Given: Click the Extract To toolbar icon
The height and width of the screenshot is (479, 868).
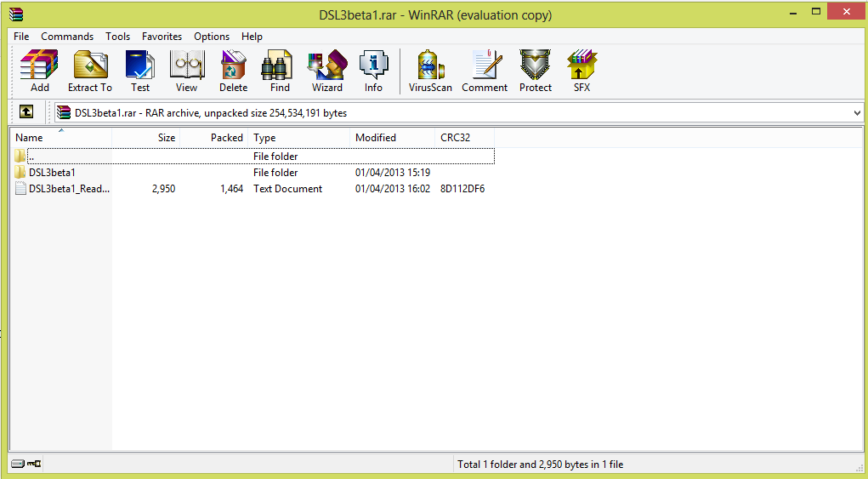Looking at the screenshot, I should click(89, 71).
